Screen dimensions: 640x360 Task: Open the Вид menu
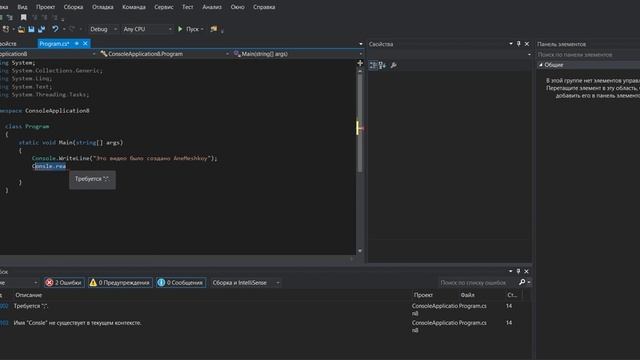22,7
